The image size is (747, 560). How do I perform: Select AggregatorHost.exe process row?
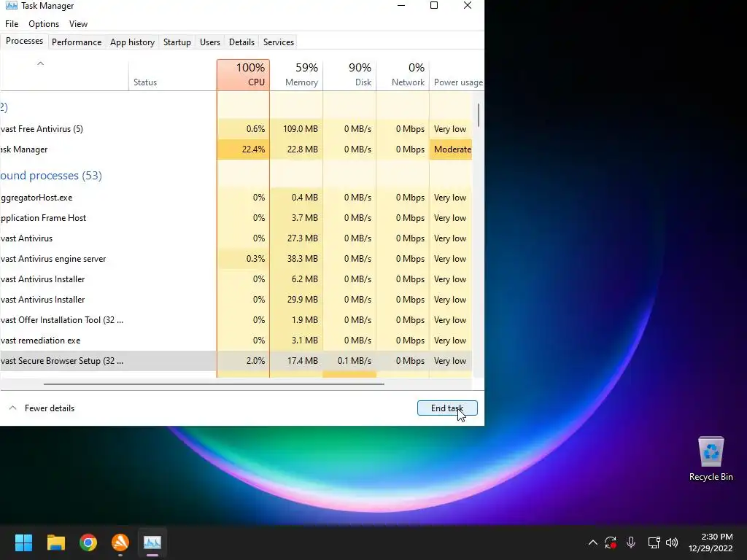click(x=236, y=198)
